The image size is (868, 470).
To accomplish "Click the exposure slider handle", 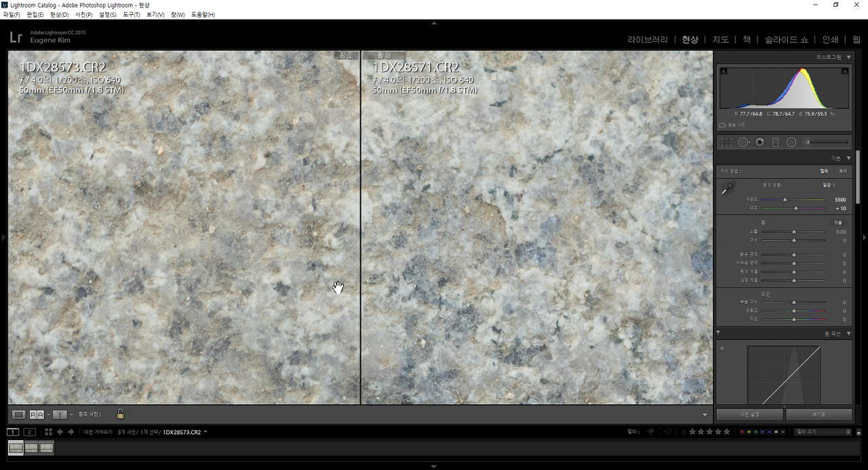I will 794,232.
